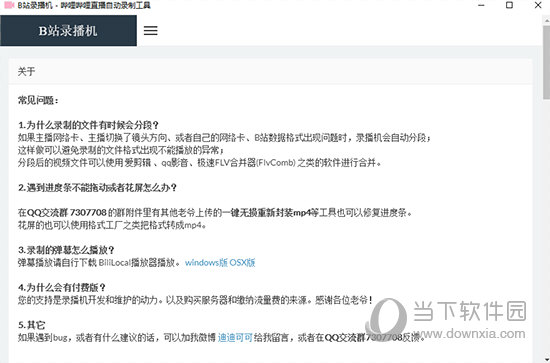
Task: Select question 1.为什么录制的文件有时候会分段？
Action: 88,125
